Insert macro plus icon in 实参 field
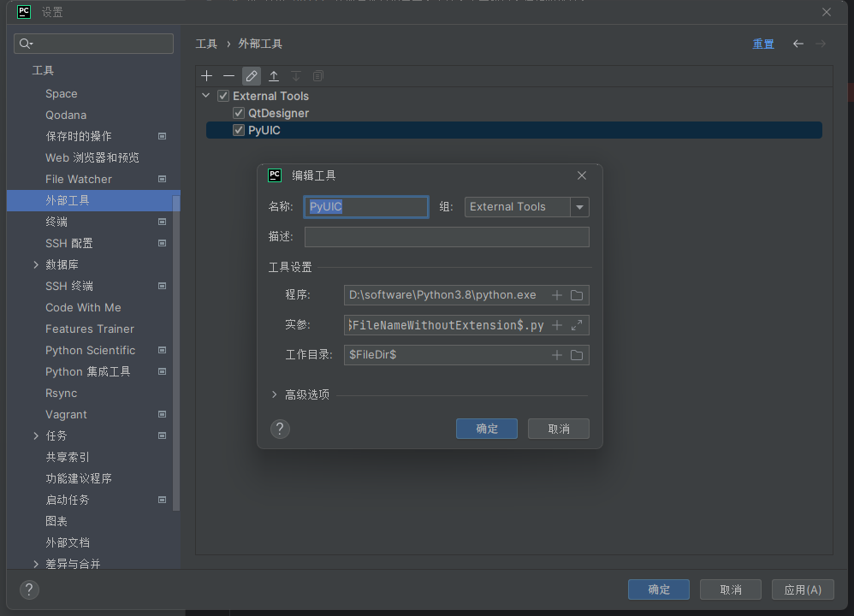Image resolution: width=854 pixels, height=616 pixels. pos(556,325)
